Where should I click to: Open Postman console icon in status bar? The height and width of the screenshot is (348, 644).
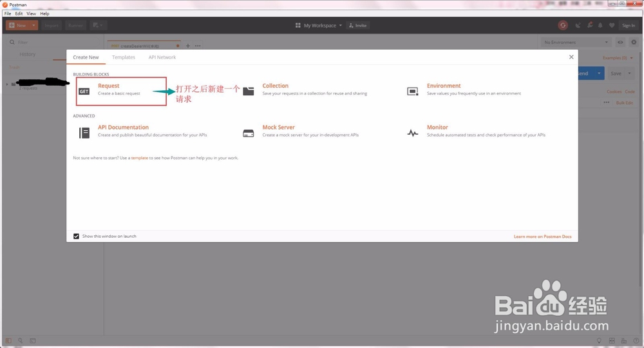pyautogui.click(x=32, y=341)
